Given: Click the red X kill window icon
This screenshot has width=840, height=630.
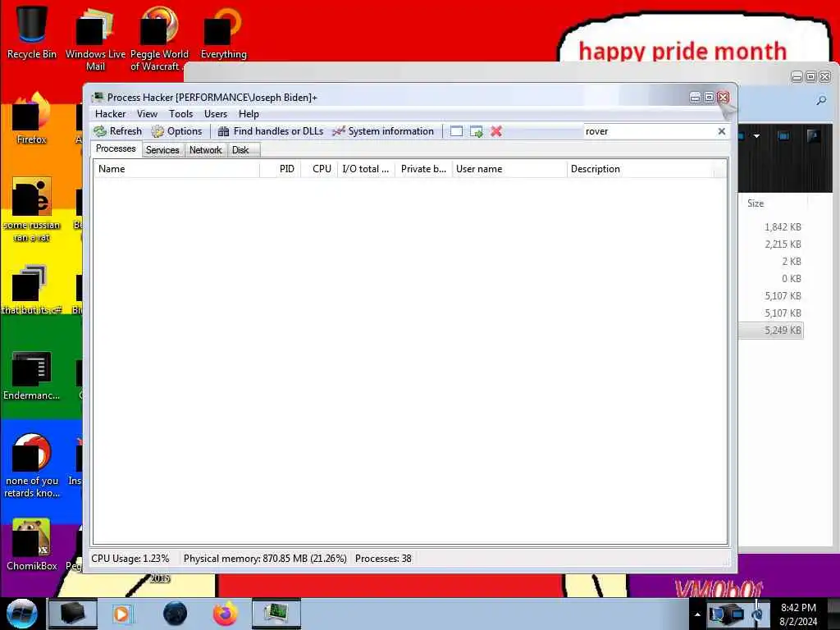Looking at the screenshot, I should 496,131.
